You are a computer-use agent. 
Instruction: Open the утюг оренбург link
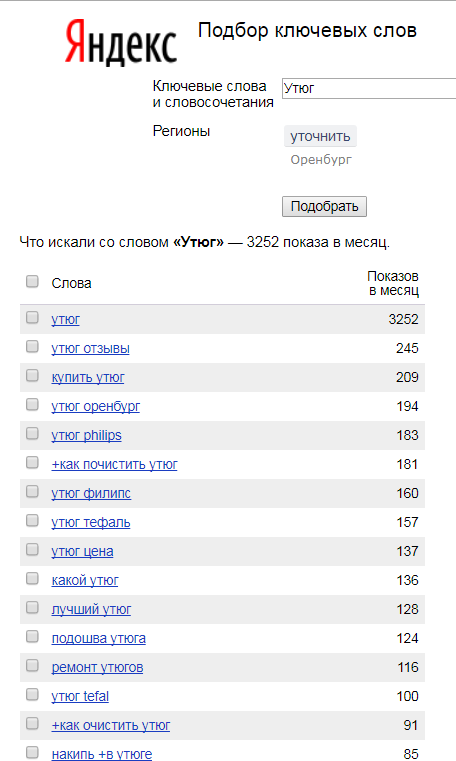click(96, 406)
